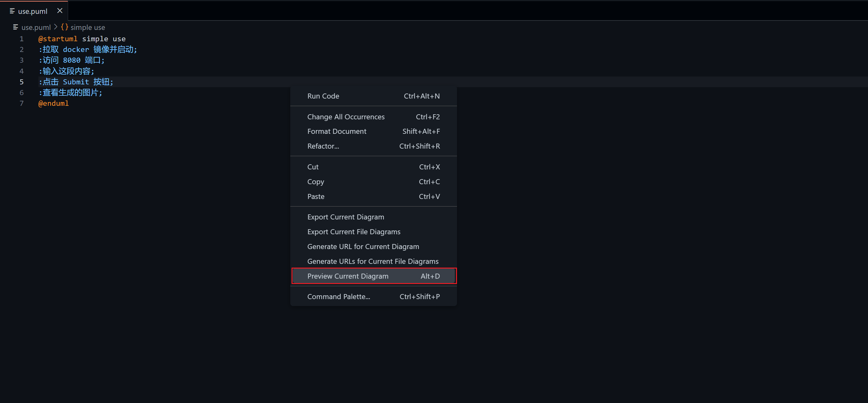Open use.puml breadcrumb path item

[x=36, y=27]
